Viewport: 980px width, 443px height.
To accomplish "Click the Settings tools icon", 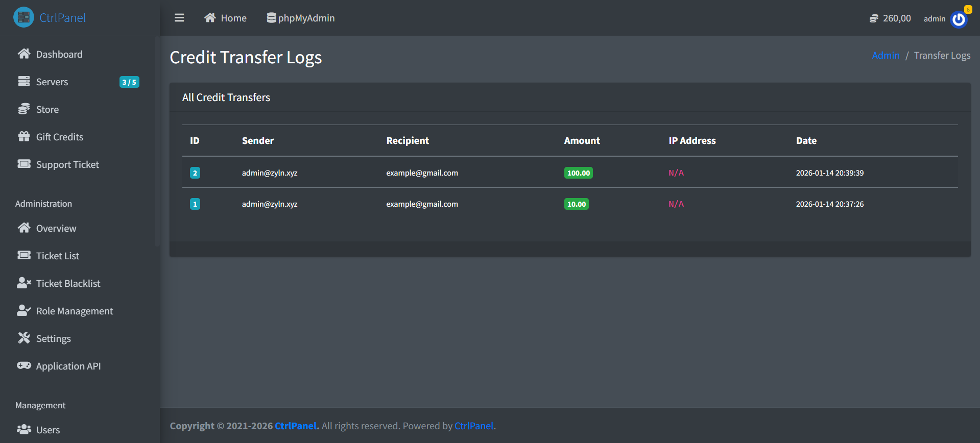I will point(24,338).
